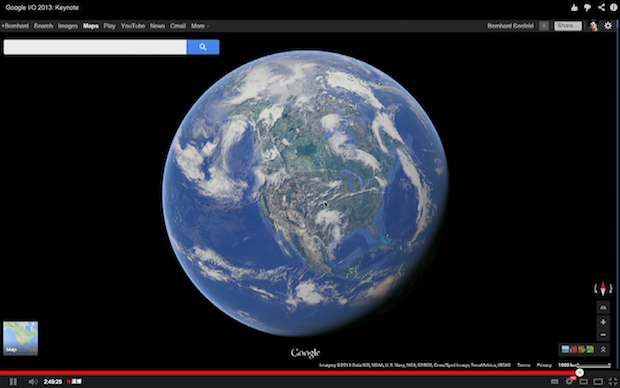Zoom out with the minus button
The height and width of the screenshot is (388, 620).
[x=603, y=335]
